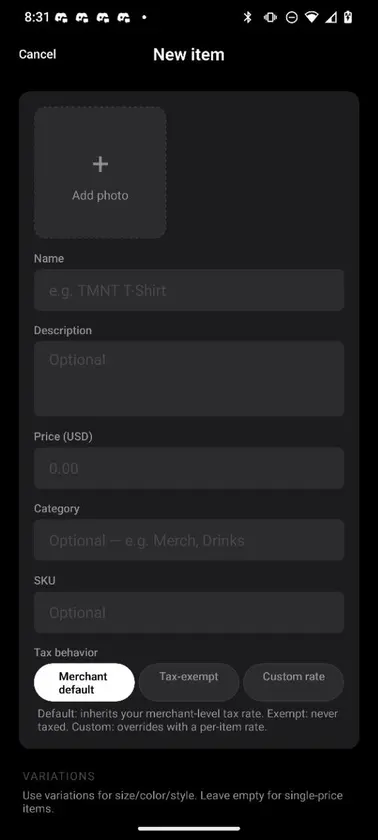This screenshot has height=840, width=378.
Task: Tap the vibrate mode status icon
Action: pos(270,17)
